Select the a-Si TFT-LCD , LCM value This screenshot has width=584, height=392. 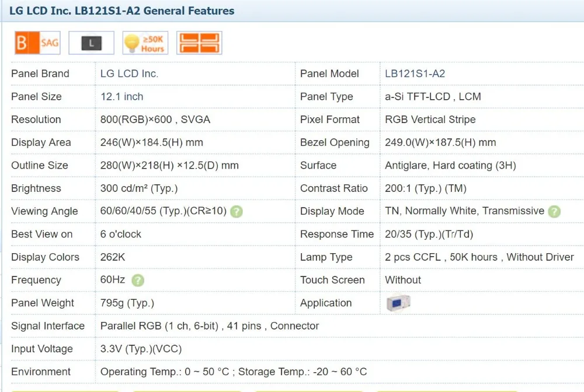(x=433, y=97)
